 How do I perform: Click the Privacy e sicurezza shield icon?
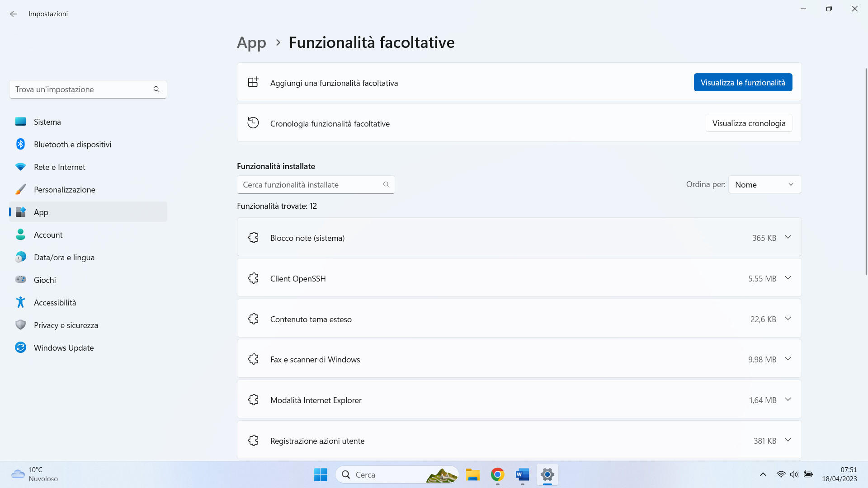(20, 324)
